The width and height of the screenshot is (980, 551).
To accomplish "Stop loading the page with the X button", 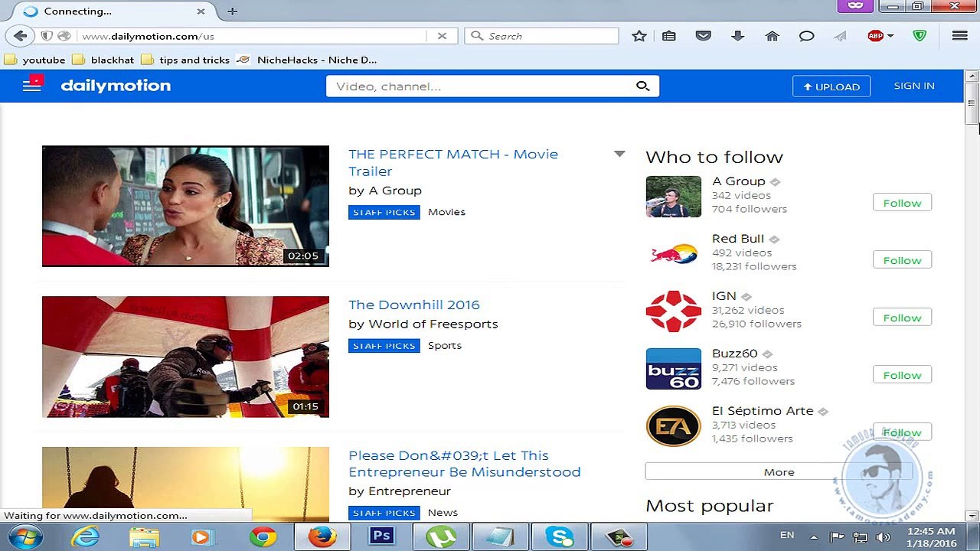I will coord(442,36).
